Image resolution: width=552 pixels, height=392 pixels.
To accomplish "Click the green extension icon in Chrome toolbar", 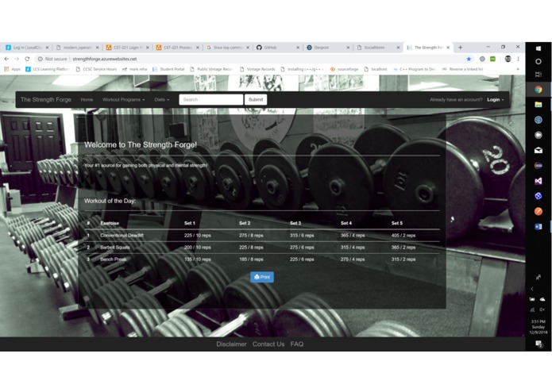I will pos(492,59).
